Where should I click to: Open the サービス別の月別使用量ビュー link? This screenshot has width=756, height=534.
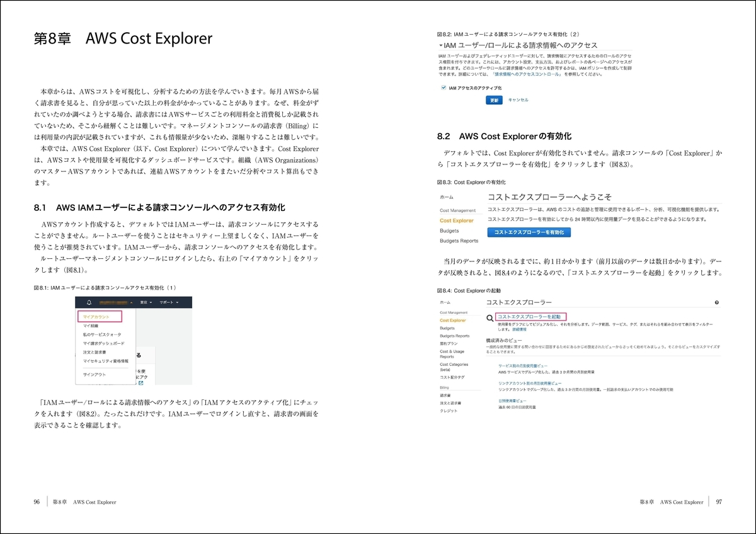coord(523,365)
